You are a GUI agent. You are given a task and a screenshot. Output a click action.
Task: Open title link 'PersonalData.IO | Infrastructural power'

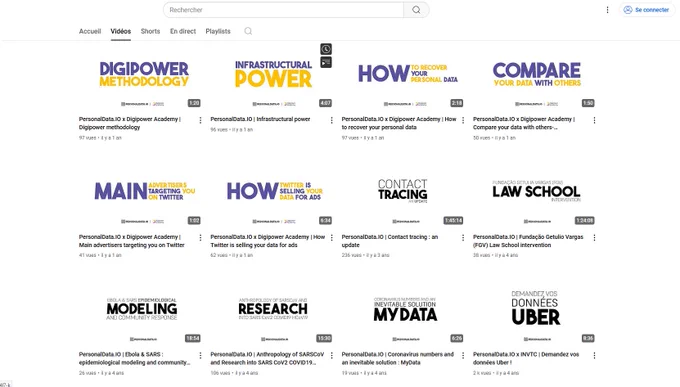pyautogui.click(x=260, y=119)
